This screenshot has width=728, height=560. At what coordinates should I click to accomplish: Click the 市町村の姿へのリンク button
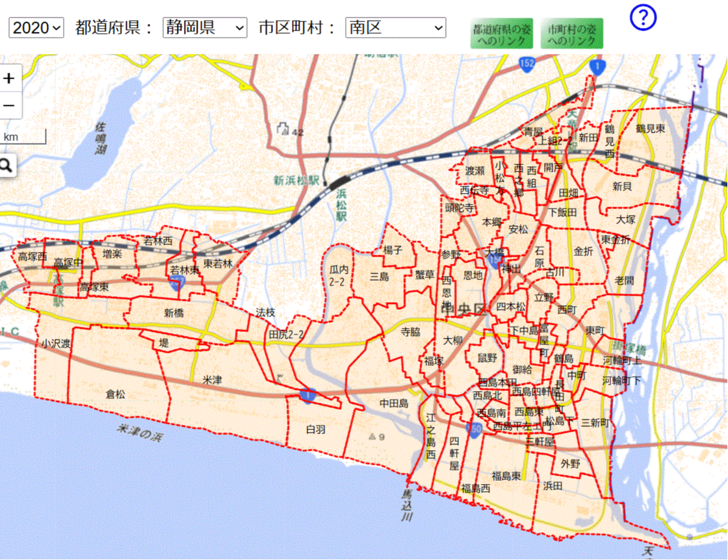(572, 34)
